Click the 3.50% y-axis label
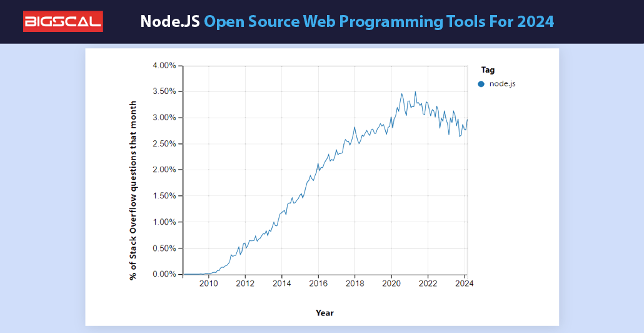The image size is (644, 333). (164, 91)
